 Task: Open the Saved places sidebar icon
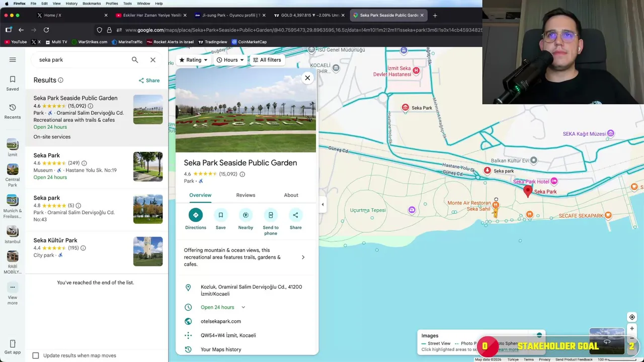[x=13, y=83]
